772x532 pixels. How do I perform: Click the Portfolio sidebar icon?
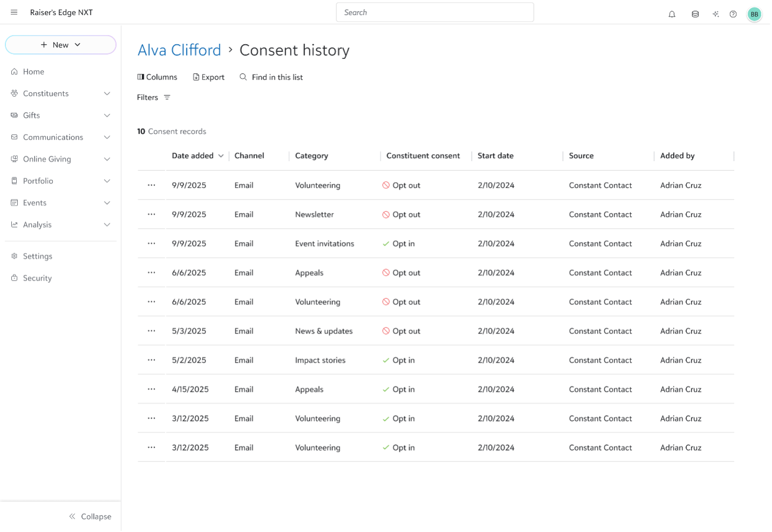coord(15,181)
